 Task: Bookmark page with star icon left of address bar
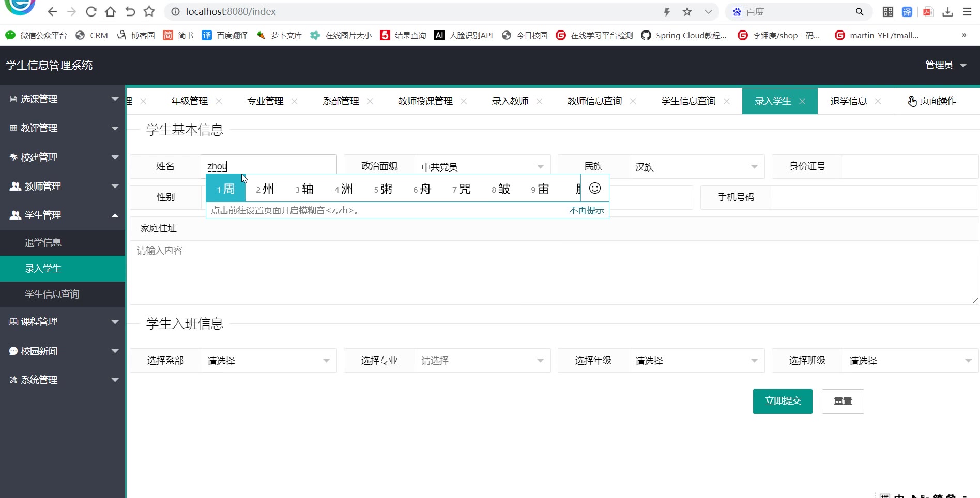[x=149, y=11]
